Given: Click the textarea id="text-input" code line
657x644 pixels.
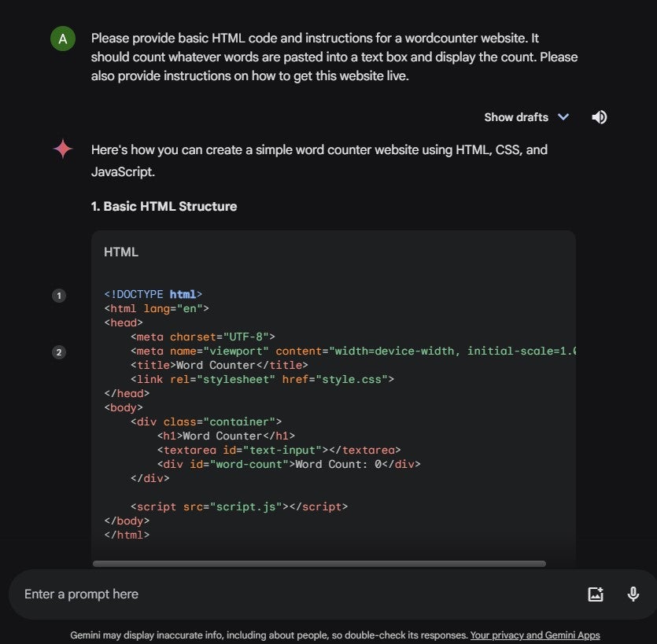Looking at the screenshot, I should (279, 450).
